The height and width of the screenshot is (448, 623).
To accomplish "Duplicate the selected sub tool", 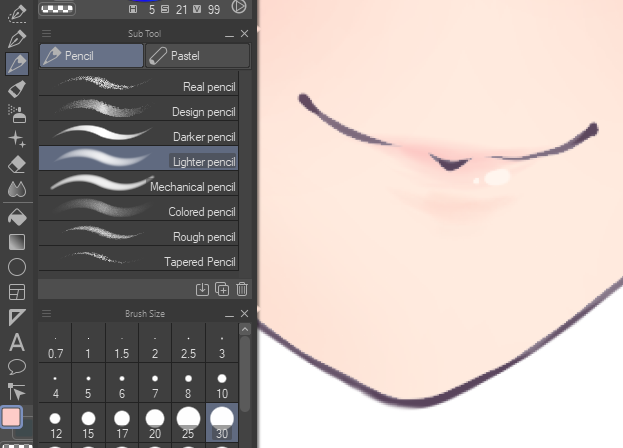I will coord(222,289).
